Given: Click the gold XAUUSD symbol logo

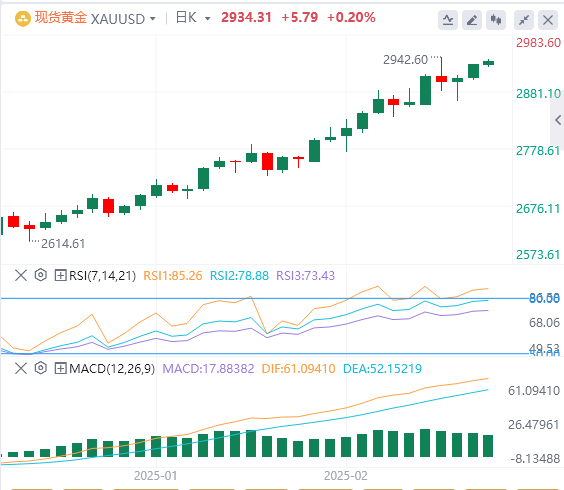Looking at the screenshot, I should pos(22,19).
